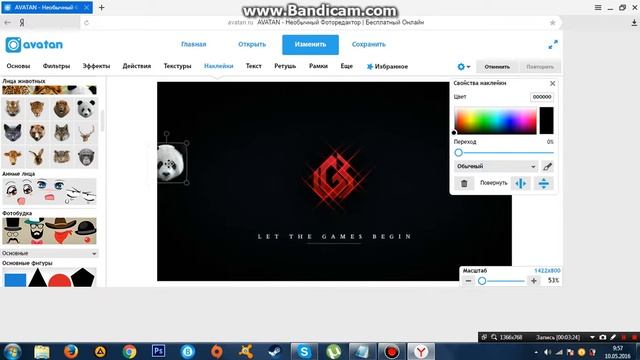Choose the deer face sticker
This screenshot has height=360, width=640.
pos(86,133)
